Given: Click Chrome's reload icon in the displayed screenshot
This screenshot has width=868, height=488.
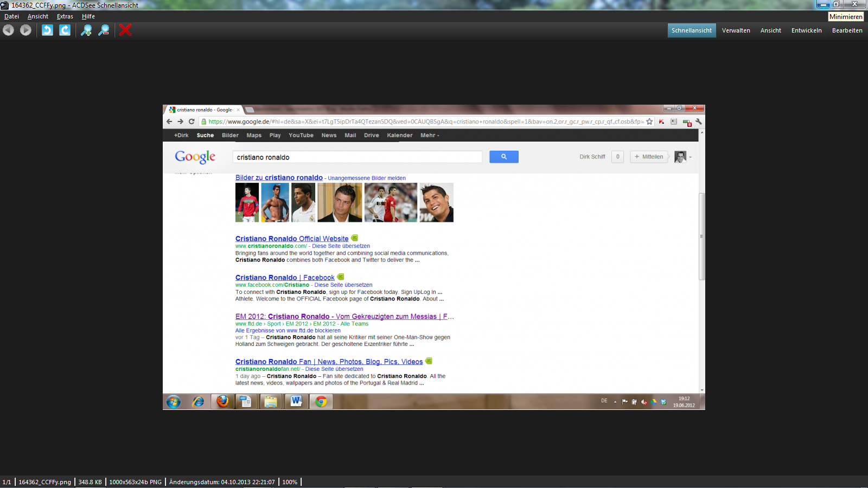Looking at the screenshot, I should (x=192, y=121).
